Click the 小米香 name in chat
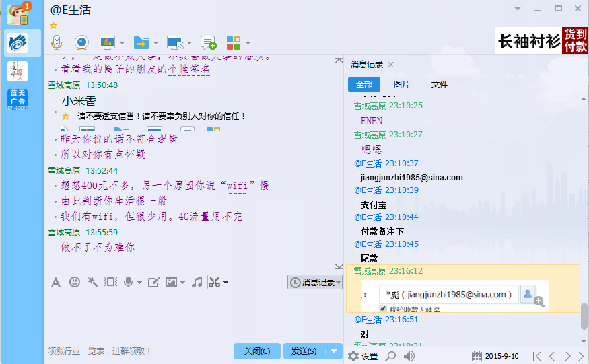 (x=79, y=101)
